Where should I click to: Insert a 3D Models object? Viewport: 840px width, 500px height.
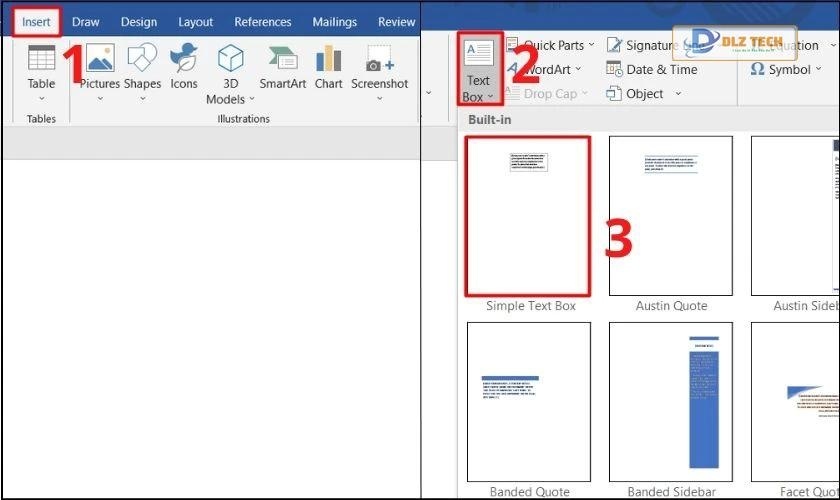pos(231,62)
